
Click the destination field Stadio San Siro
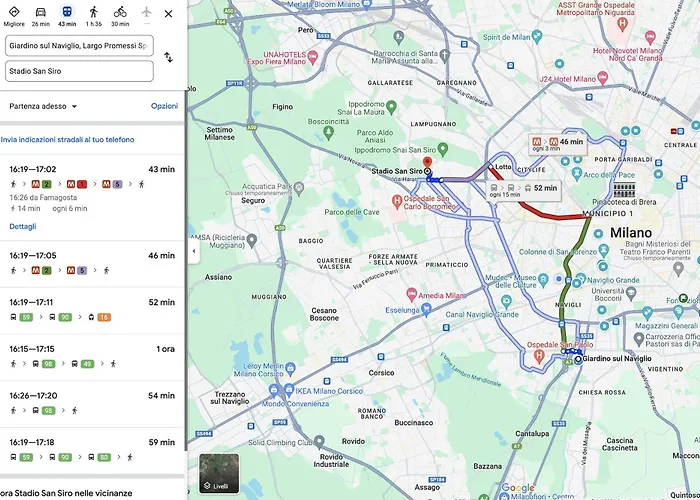pyautogui.click(x=79, y=71)
